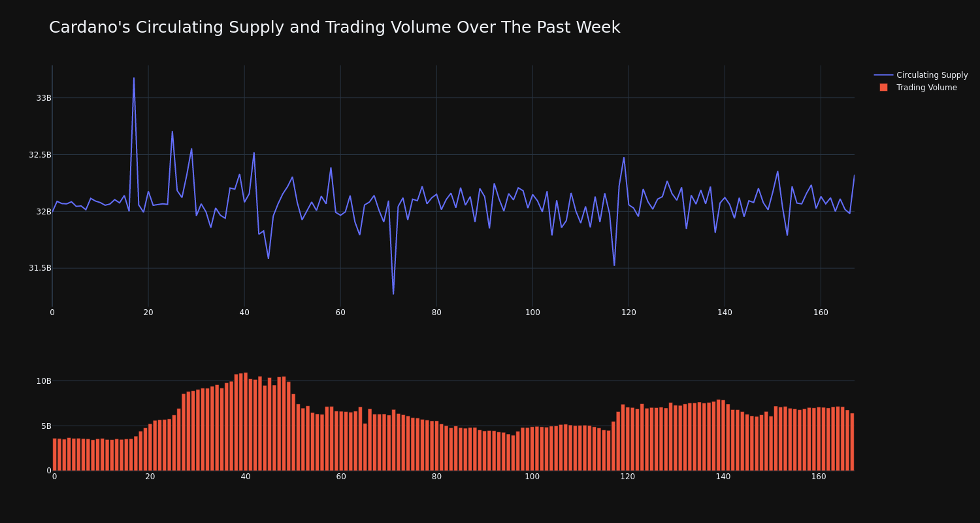Click x-axis label 140 on volume chart
The image size is (980, 523).
click(x=723, y=477)
